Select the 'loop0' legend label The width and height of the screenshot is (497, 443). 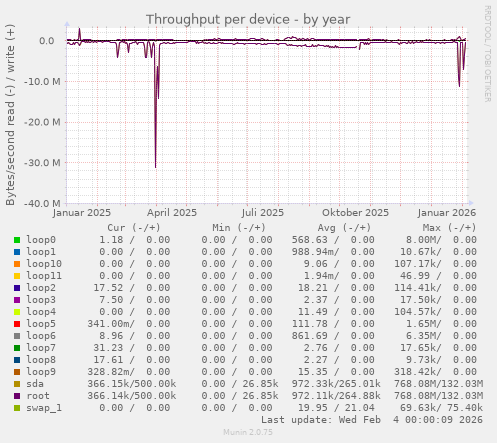41,240
